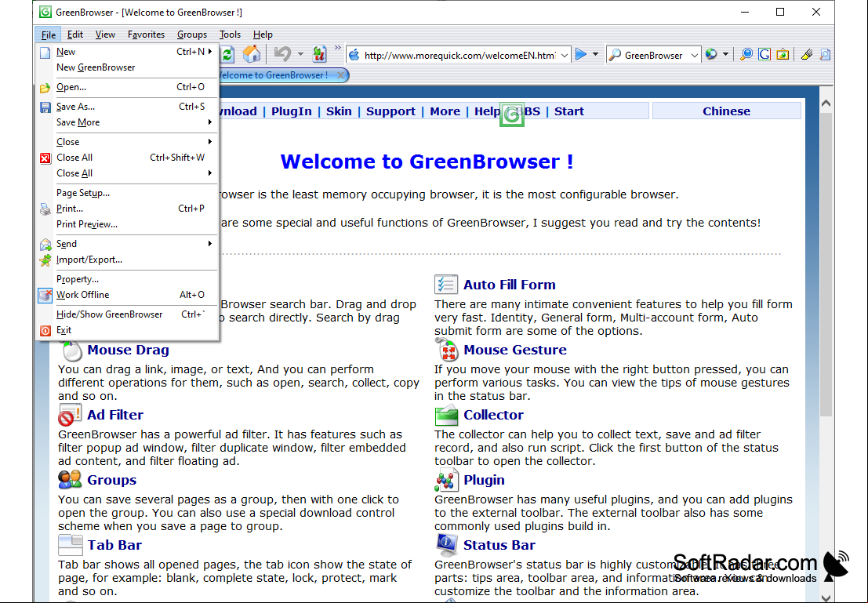
Task: Click the red Exit icon in File menu
Action: click(x=45, y=331)
